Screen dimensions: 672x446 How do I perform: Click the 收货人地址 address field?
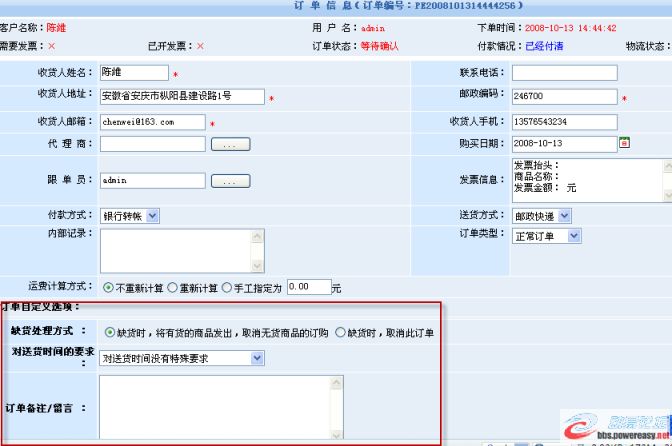point(182,97)
